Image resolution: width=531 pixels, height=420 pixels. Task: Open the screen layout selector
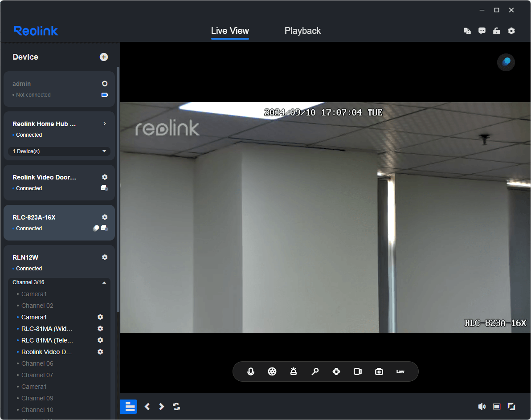129,407
